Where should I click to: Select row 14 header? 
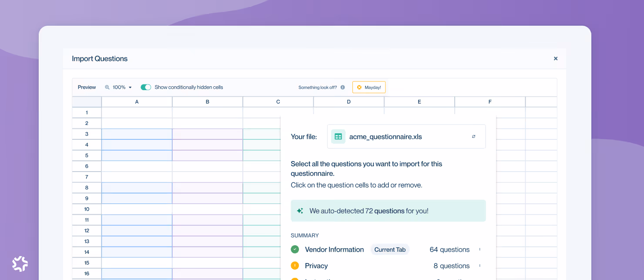pyautogui.click(x=87, y=252)
